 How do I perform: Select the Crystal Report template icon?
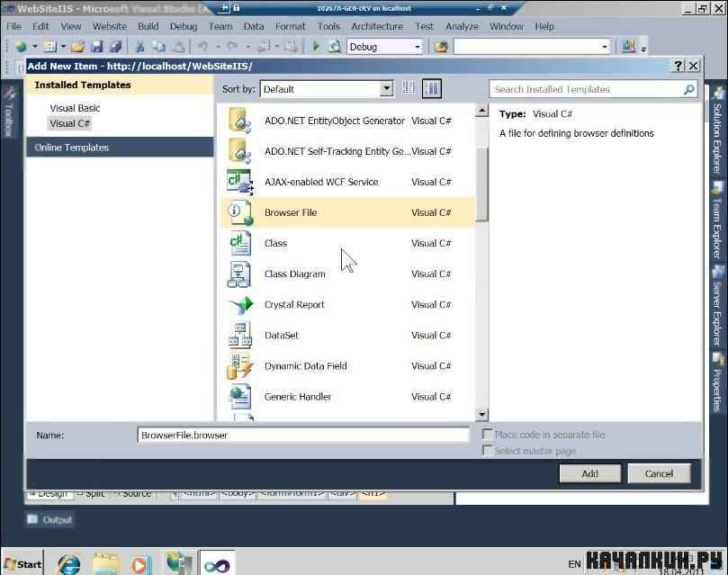click(239, 304)
